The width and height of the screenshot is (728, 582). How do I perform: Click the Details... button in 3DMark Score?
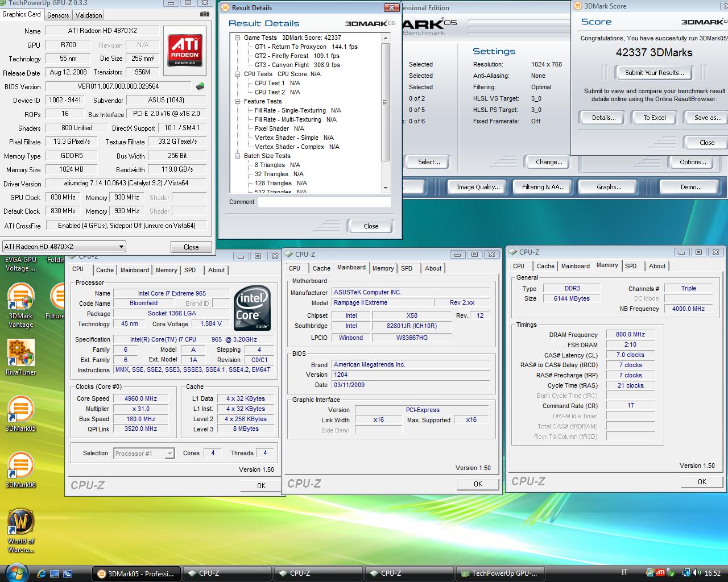point(603,118)
